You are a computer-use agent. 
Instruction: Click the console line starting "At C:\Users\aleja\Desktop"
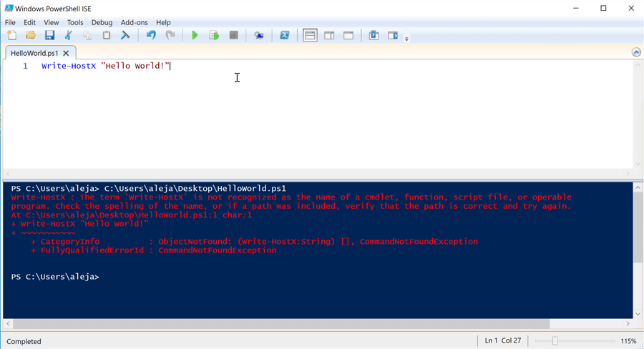[132, 215]
